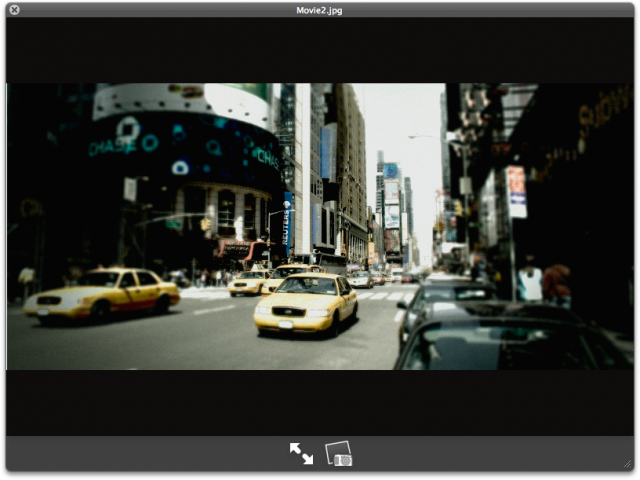Click the Movie2.jpg title text
Screen dimensions: 640x480
coord(319,10)
